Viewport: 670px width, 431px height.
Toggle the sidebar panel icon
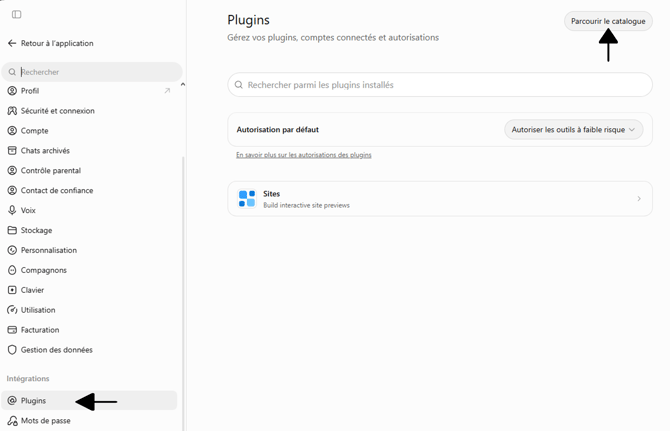tap(17, 15)
